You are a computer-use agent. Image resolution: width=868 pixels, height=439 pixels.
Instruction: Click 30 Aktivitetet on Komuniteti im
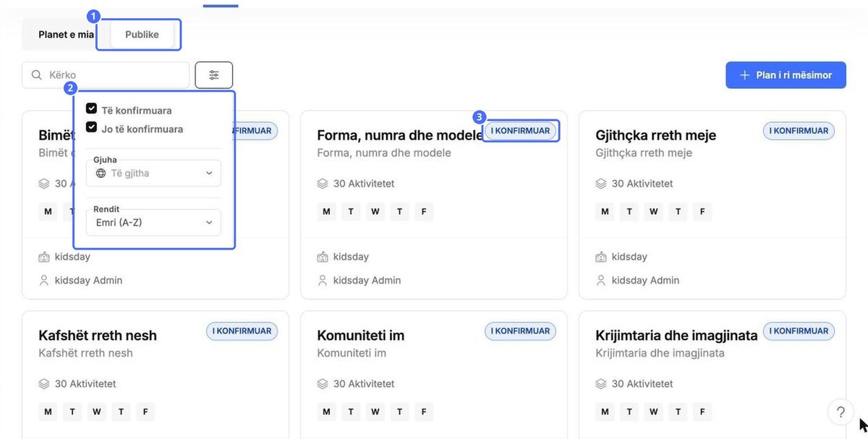tap(364, 384)
